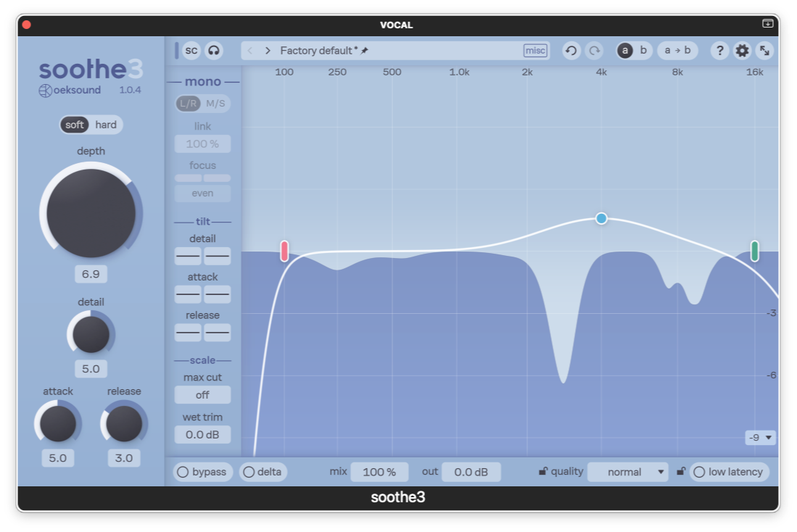Click the large depth knob
The width and height of the screenshot is (797, 532).
(x=91, y=213)
